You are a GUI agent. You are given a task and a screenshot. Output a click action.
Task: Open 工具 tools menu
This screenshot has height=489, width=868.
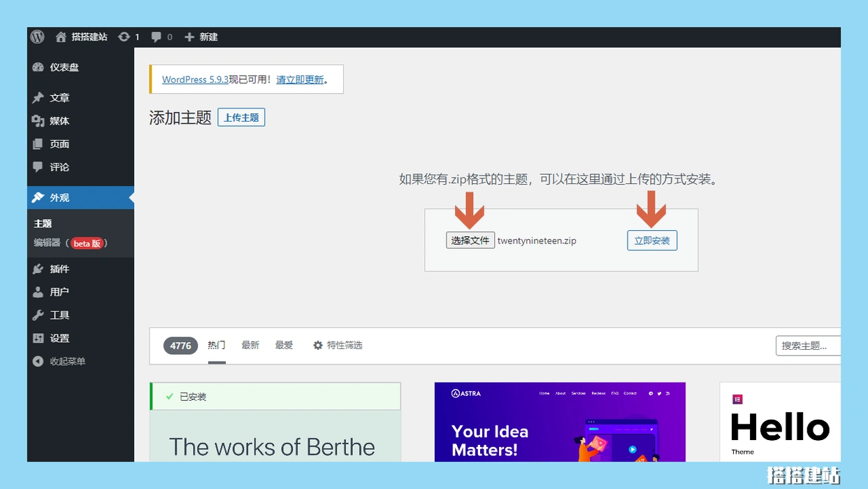point(59,315)
